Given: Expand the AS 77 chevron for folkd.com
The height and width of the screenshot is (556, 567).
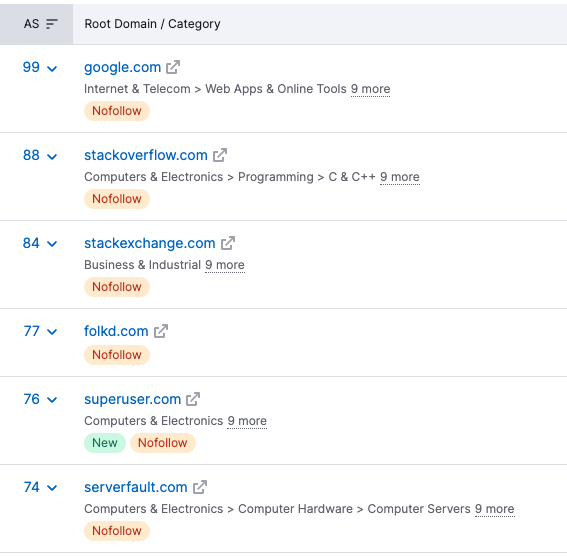Looking at the screenshot, I should pyautogui.click(x=52, y=332).
